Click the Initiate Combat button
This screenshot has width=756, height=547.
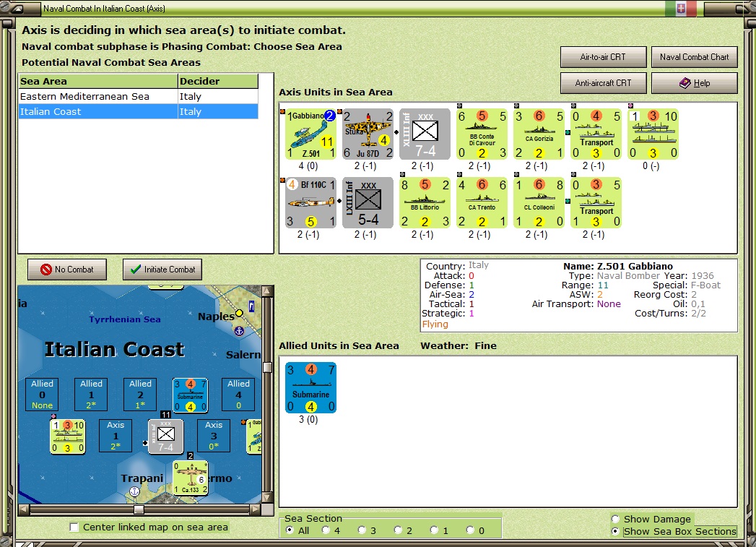click(162, 270)
